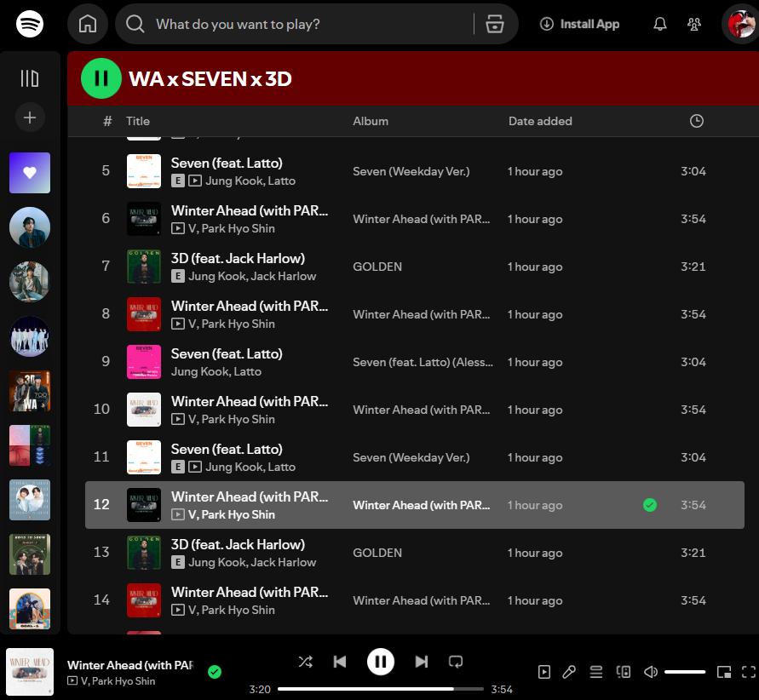Open the GOLDEN album link in row 7
This screenshot has width=759, height=700.
click(377, 267)
